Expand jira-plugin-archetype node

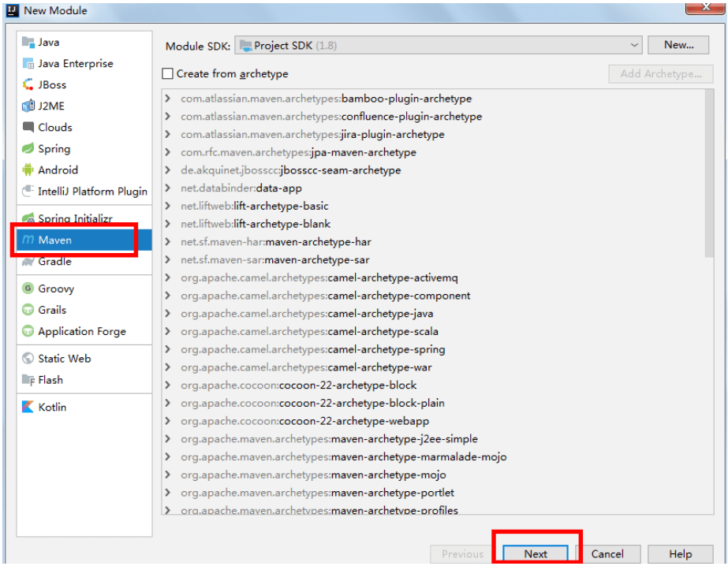pyautogui.click(x=168, y=134)
